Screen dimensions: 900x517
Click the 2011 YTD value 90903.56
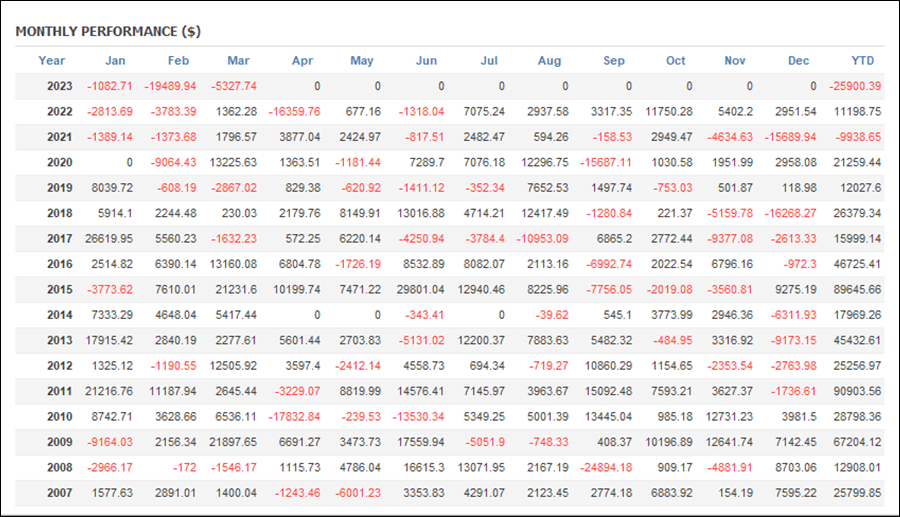tap(857, 391)
